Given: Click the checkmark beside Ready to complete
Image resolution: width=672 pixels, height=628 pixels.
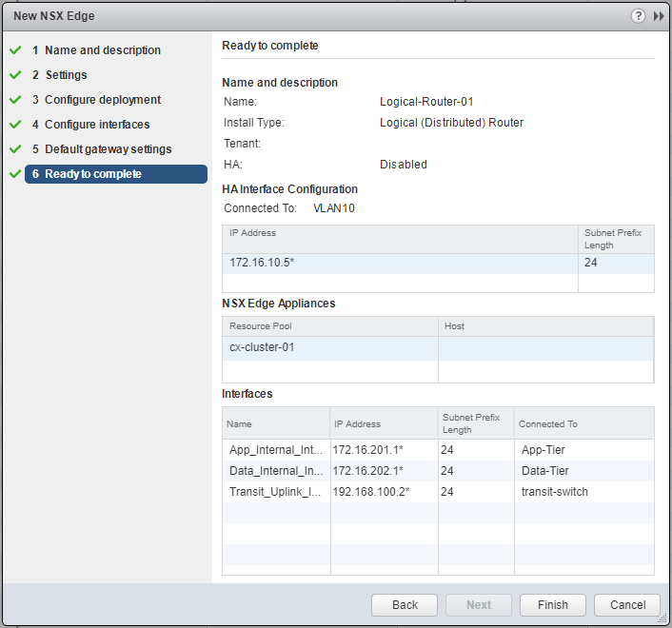Looking at the screenshot, I should pos(14,174).
